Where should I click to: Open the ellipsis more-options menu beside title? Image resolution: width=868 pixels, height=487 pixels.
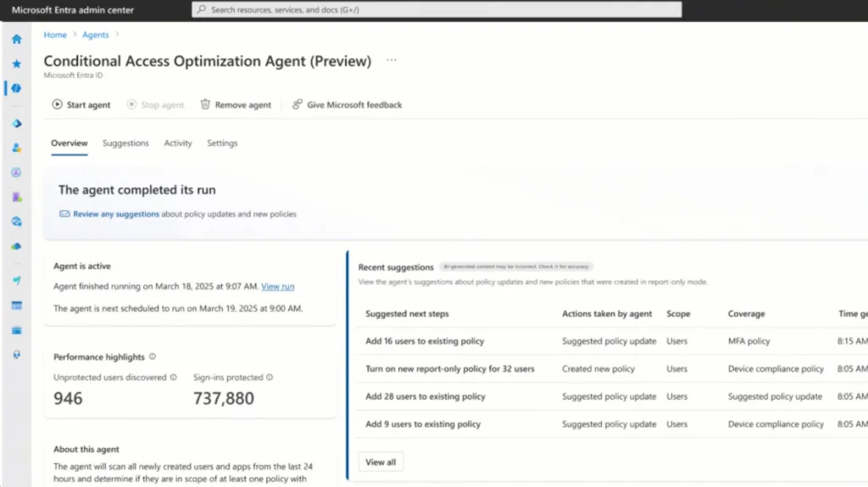click(392, 60)
